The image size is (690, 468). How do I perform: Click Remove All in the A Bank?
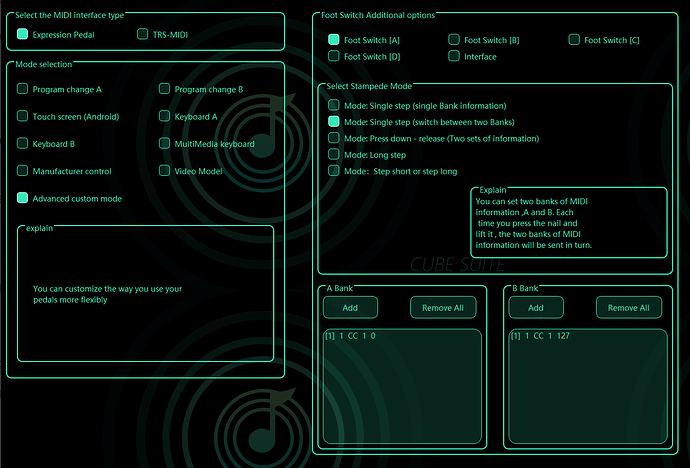[443, 307]
